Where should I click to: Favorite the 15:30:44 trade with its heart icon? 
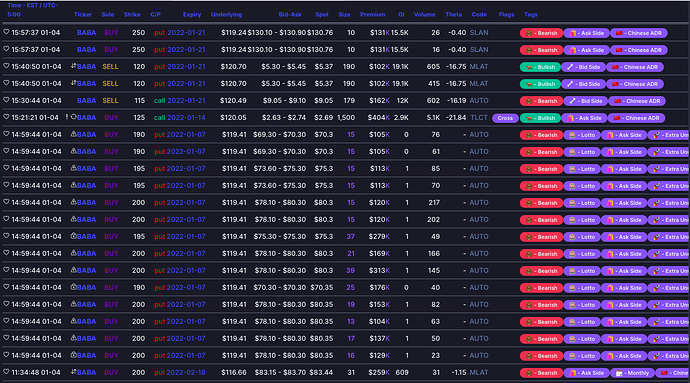[x=6, y=100]
